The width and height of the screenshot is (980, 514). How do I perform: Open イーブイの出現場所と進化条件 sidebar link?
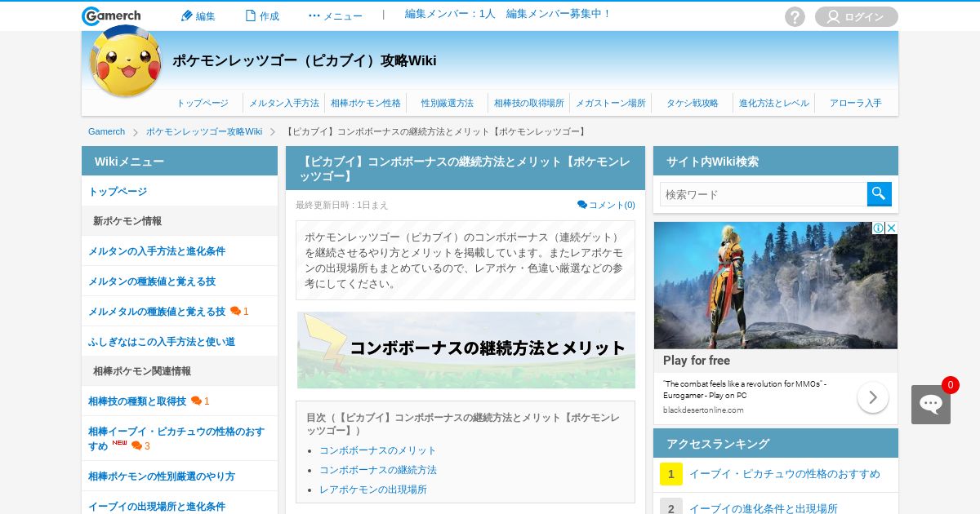pos(157,507)
